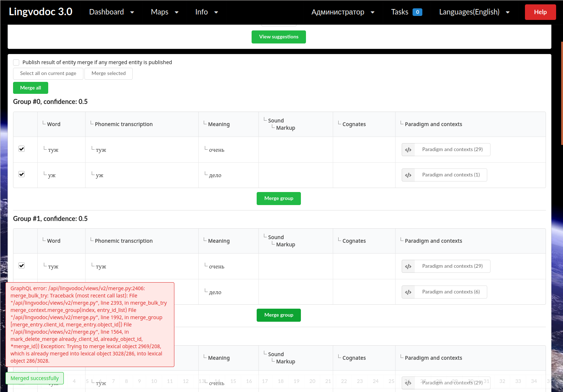The image size is (563, 392).
Task: Click Sound column header in Group #0
Action: coord(276,121)
